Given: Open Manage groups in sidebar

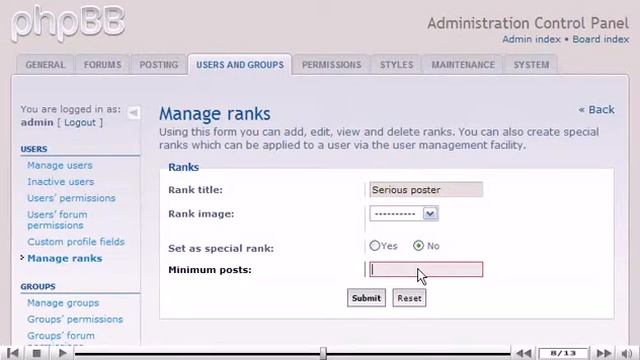Looking at the screenshot, I should (x=63, y=303).
